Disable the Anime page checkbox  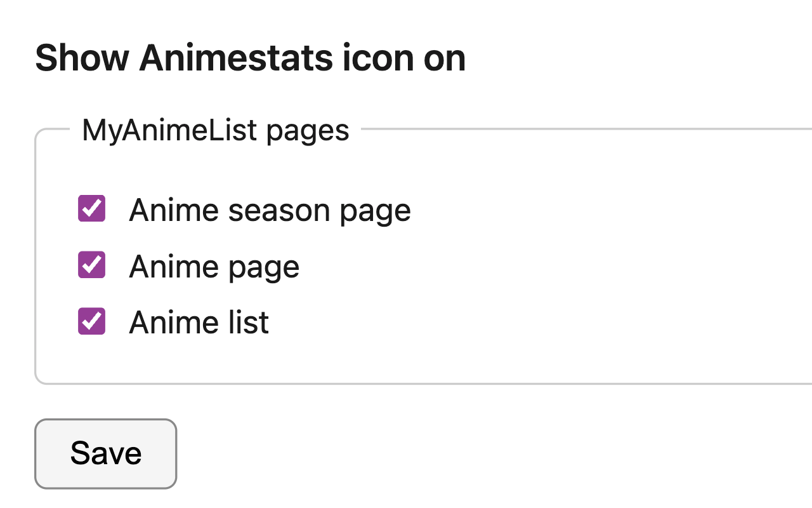coord(91,265)
